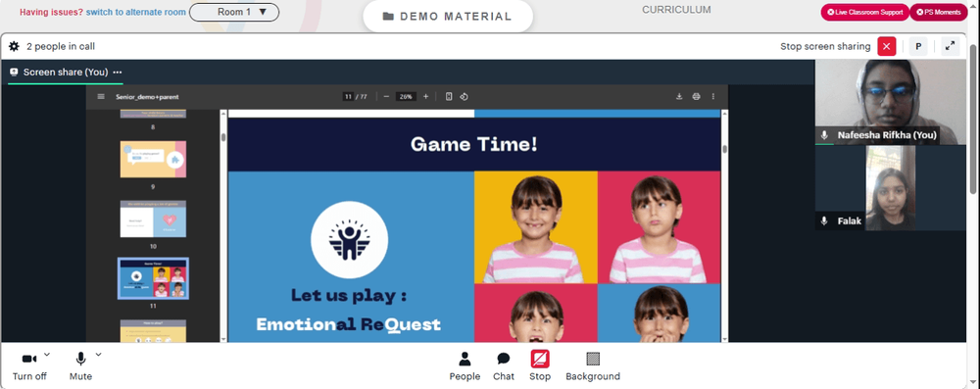Expand the call to fullscreen
Screen dimensions: 980x389
tap(950, 46)
